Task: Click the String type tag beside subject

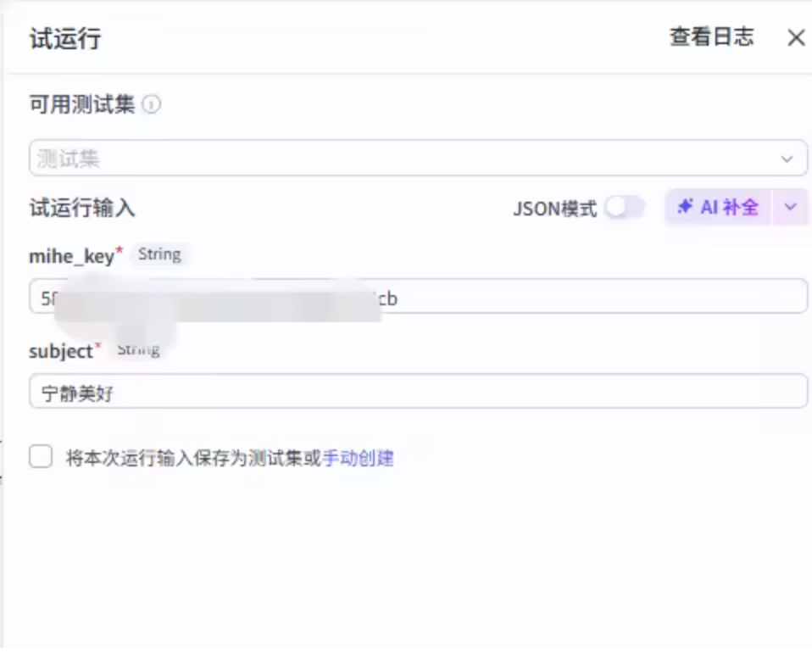Action: click(x=138, y=349)
